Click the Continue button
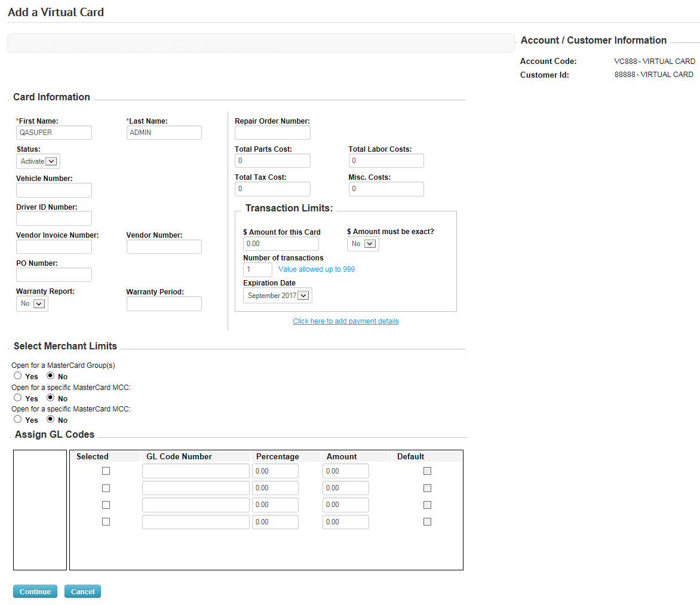 point(35,591)
